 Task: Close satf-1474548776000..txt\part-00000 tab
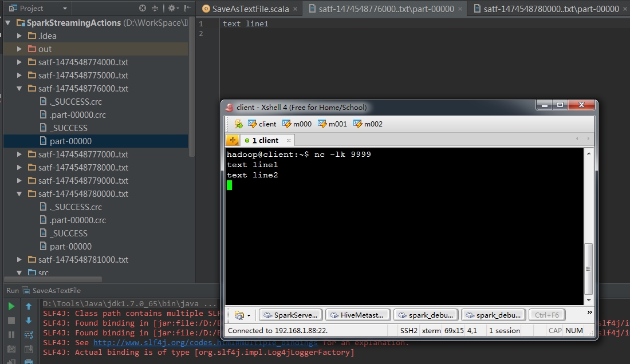coord(460,9)
